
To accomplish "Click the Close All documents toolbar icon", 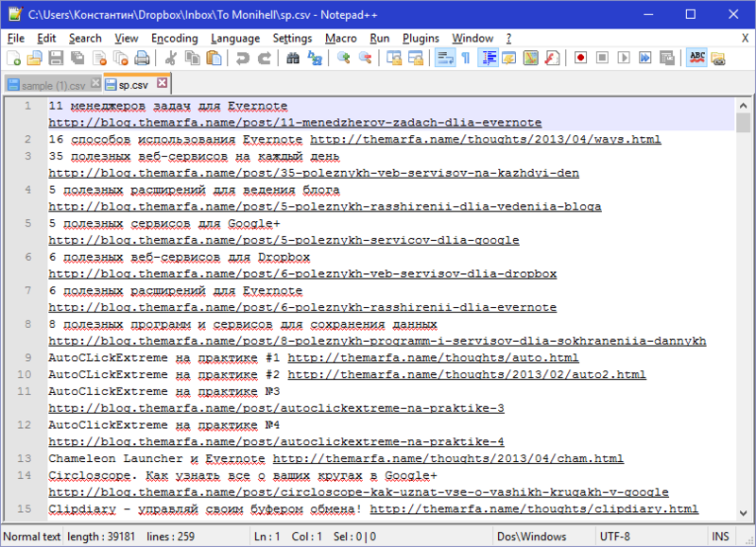I will tap(120, 59).
